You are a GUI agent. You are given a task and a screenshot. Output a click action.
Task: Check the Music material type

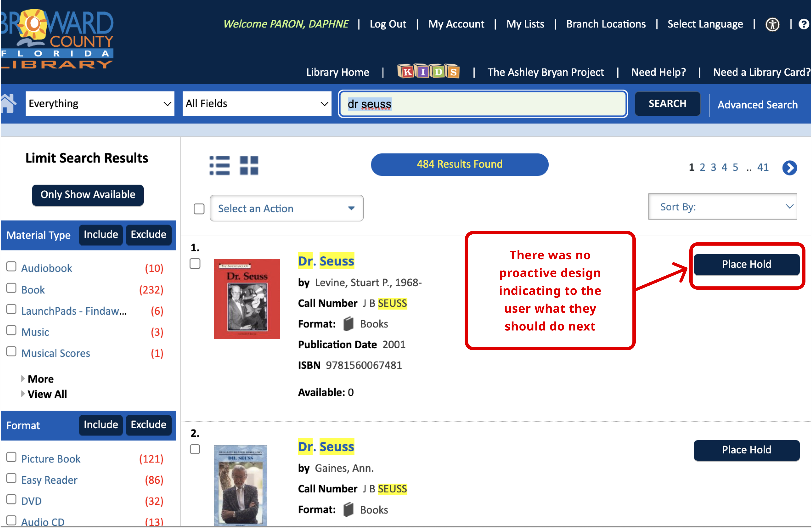[x=12, y=330]
